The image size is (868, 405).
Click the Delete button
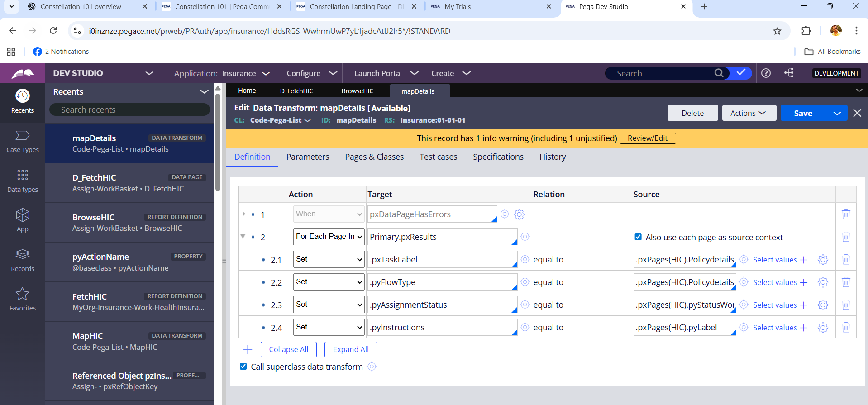coord(692,113)
